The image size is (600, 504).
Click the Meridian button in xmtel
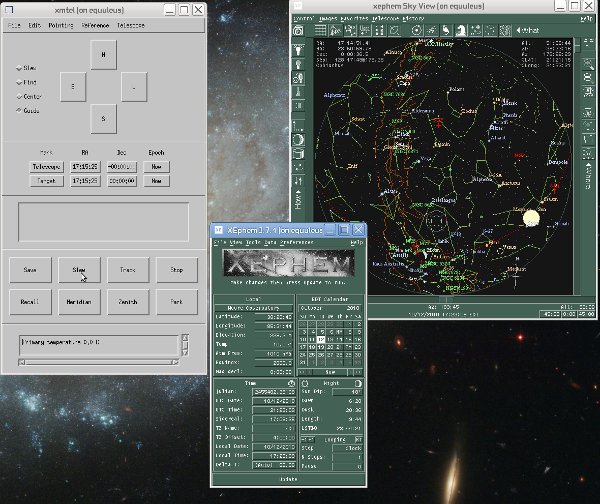coord(79,302)
